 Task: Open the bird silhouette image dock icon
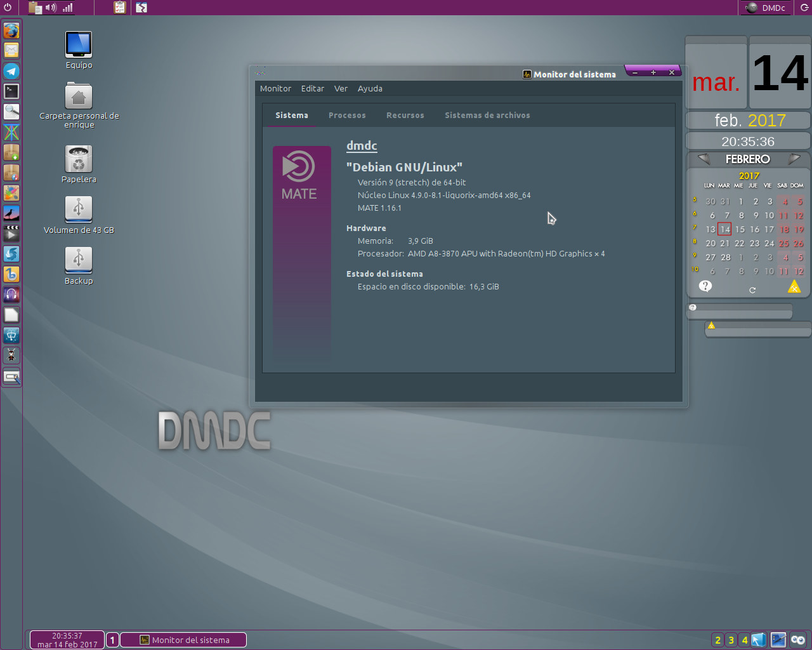click(x=11, y=213)
